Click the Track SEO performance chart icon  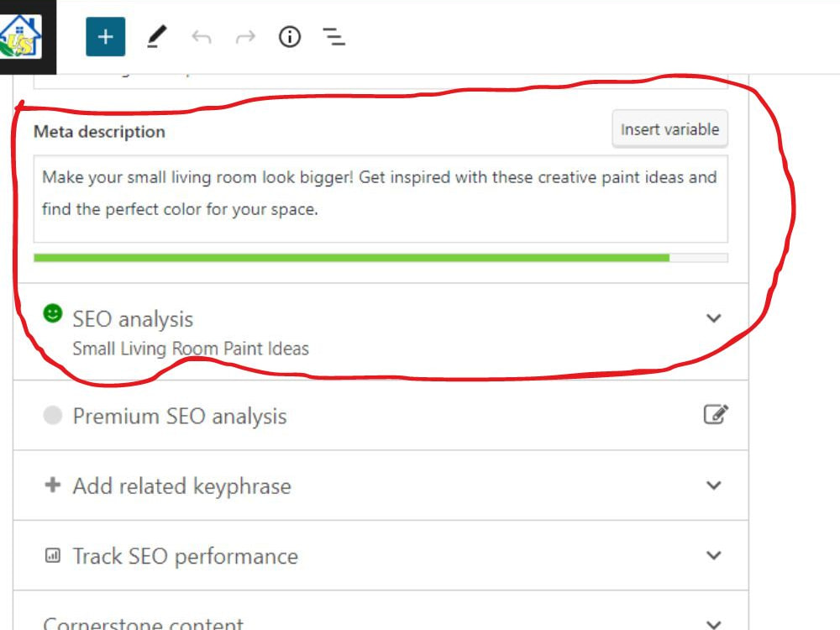(52, 555)
